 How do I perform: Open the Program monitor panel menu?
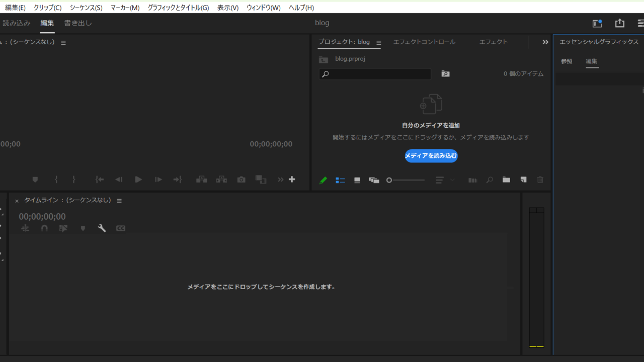[x=63, y=43]
